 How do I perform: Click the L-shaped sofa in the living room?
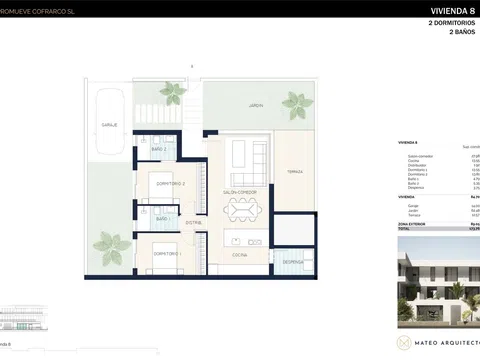point(249,164)
